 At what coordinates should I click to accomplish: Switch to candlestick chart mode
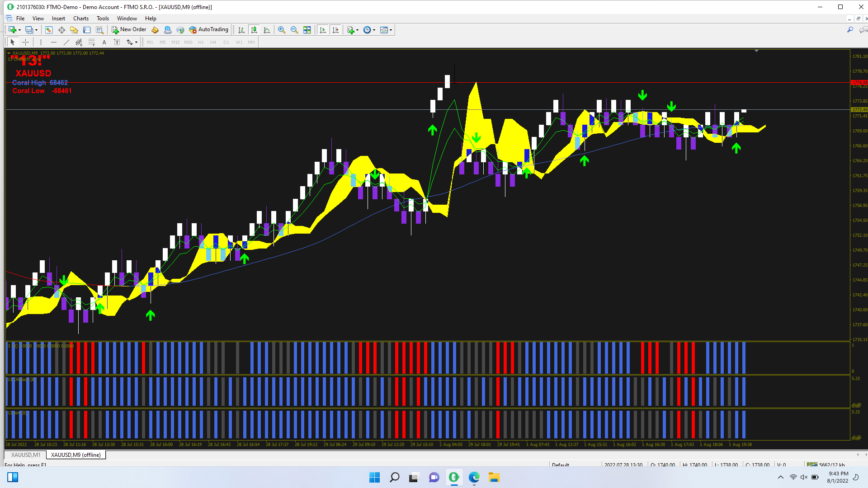click(x=254, y=30)
